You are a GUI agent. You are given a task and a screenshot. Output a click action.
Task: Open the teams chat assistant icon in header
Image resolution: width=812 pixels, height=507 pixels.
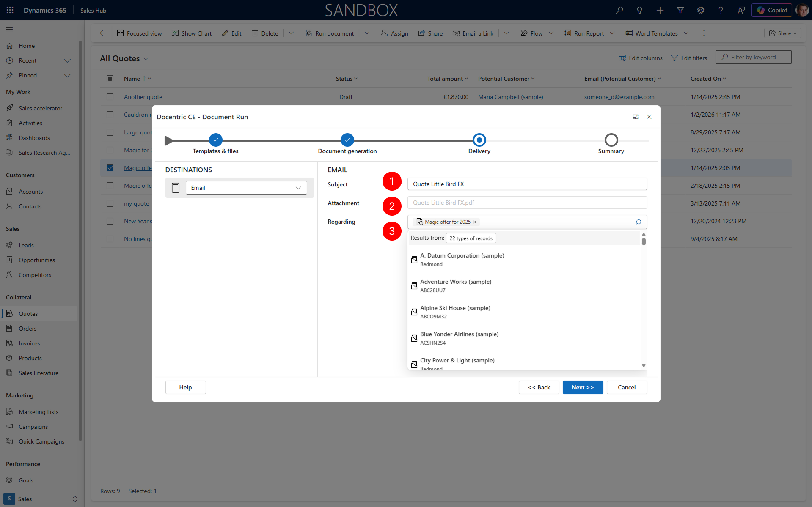[x=741, y=10]
